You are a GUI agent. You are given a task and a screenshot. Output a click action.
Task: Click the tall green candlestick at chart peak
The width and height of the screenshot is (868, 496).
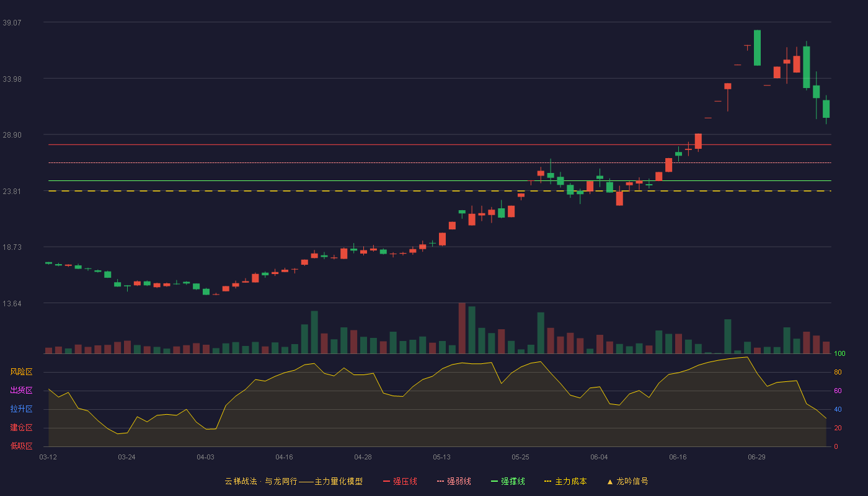click(757, 48)
